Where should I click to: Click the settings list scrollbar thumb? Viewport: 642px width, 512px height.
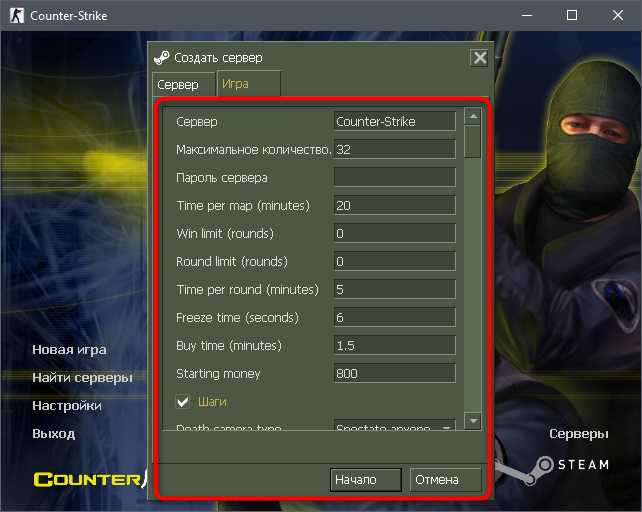click(x=473, y=142)
